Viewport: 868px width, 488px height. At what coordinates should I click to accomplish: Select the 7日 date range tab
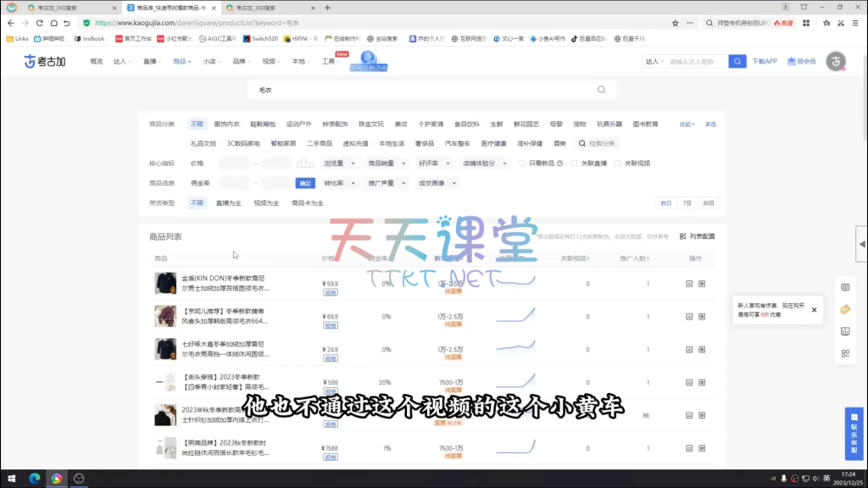click(x=687, y=203)
